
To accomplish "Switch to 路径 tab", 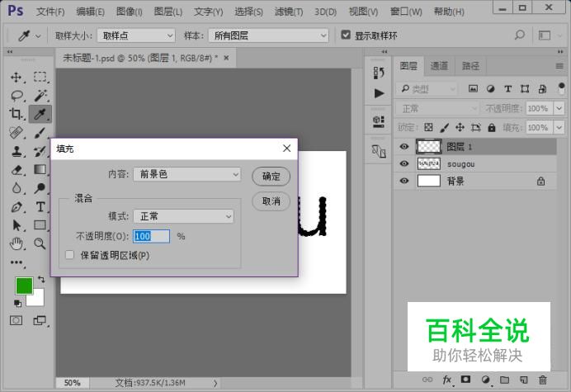I will 470,66.
